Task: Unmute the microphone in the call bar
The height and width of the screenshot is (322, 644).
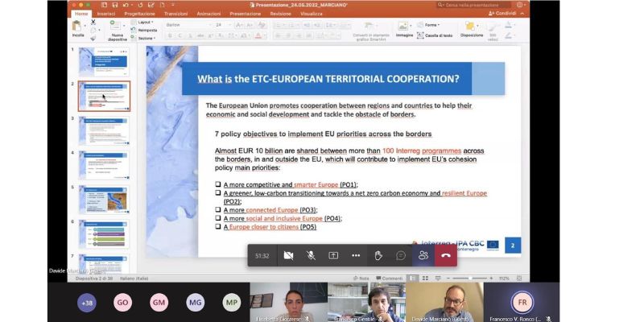Action: [311, 255]
